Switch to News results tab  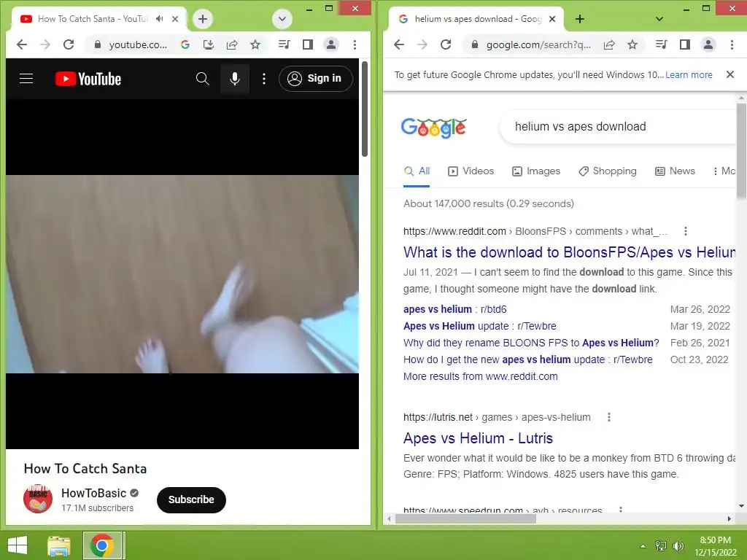tap(675, 171)
